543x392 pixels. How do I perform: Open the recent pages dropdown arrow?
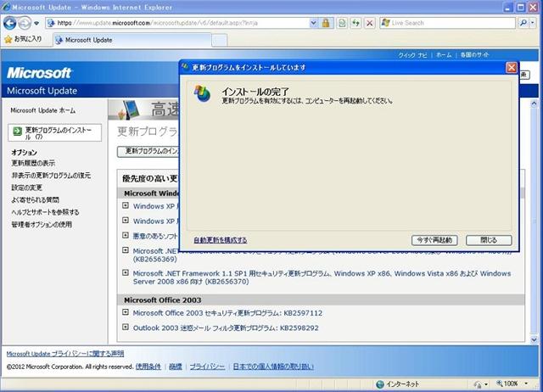(x=36, y=24)
